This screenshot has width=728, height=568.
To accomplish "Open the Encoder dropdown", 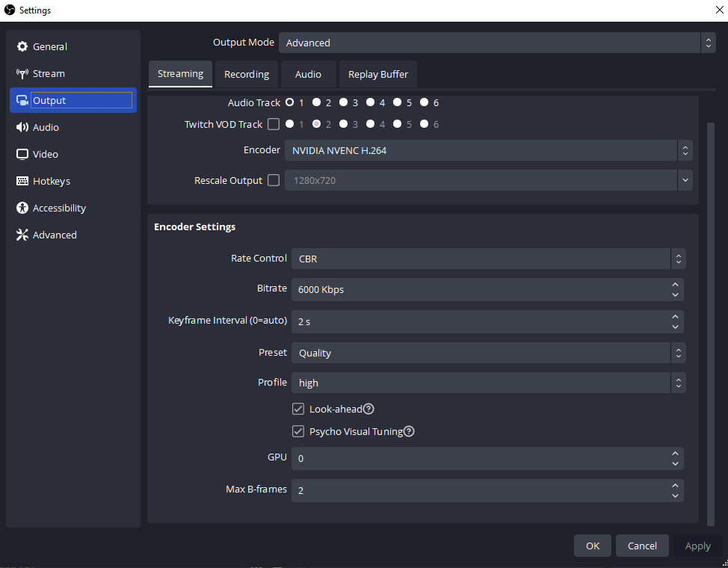I will (487, 150).
